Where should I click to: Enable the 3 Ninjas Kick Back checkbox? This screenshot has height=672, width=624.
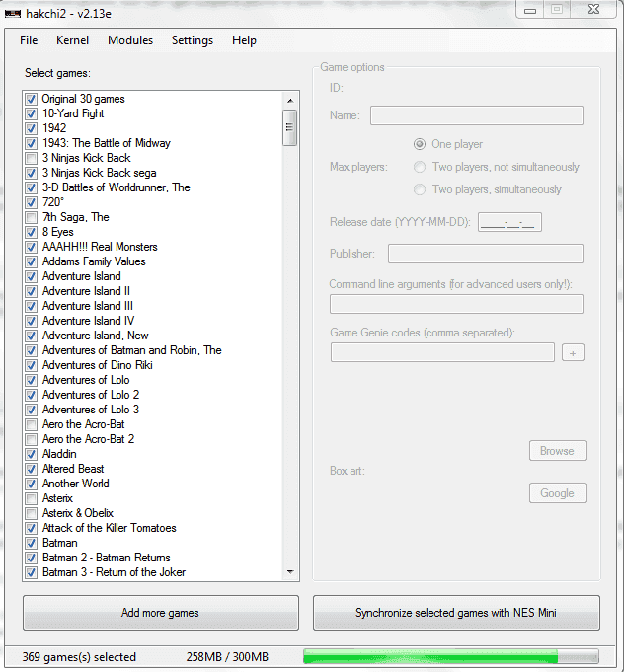(31, 158)
